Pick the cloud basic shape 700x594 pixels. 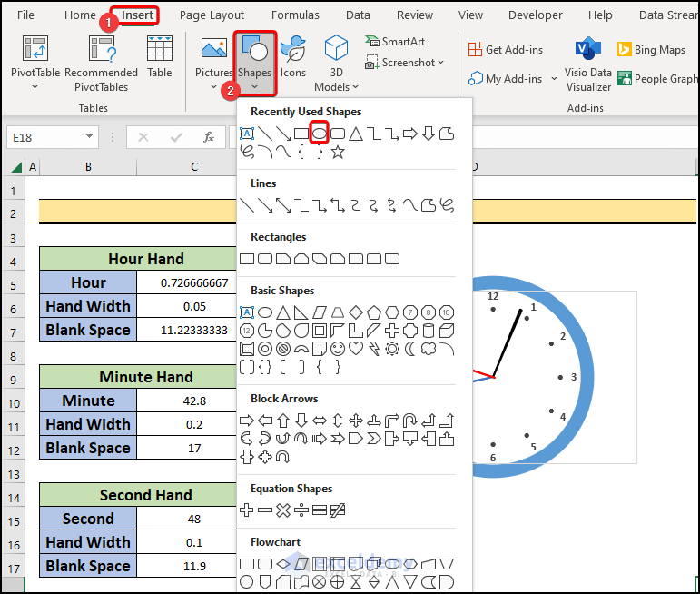[x=429, y=349]
